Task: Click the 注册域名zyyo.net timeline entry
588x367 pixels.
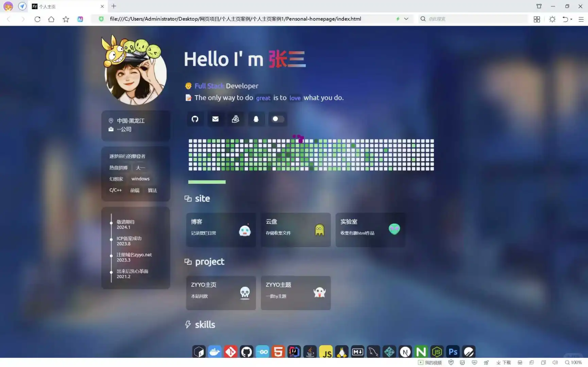Action: [134, 257]
